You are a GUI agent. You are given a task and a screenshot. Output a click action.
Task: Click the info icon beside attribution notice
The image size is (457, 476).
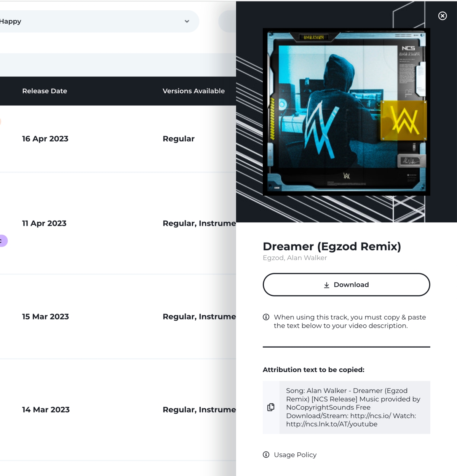pos(266,317)
